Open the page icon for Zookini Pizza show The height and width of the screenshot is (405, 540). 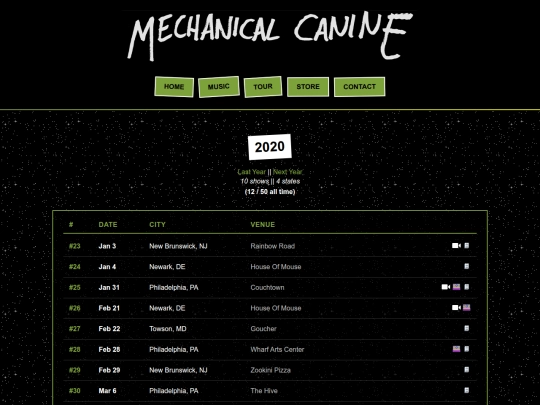pos(467,370)
